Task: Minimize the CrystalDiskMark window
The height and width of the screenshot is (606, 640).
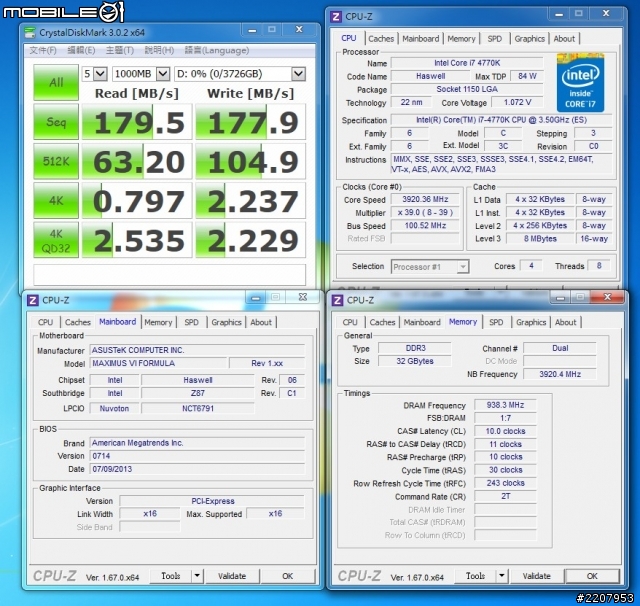Action: tap(252, 30)
